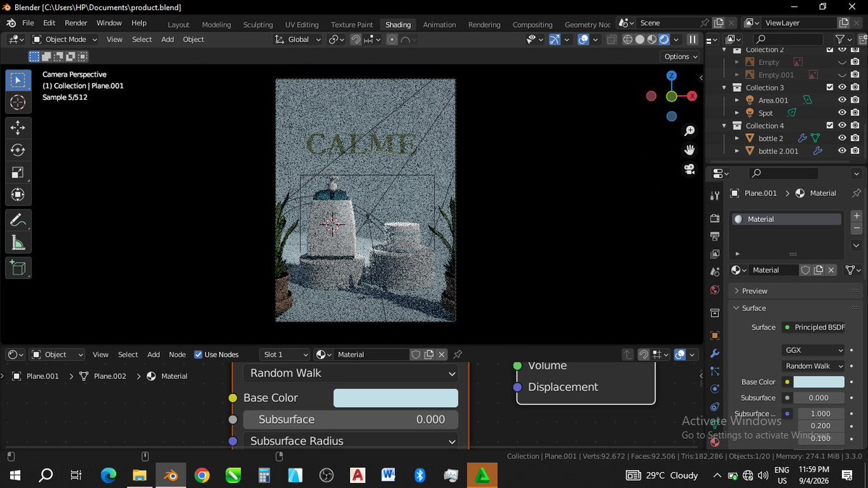Open the Render properties tab

[x=715, y=218]
